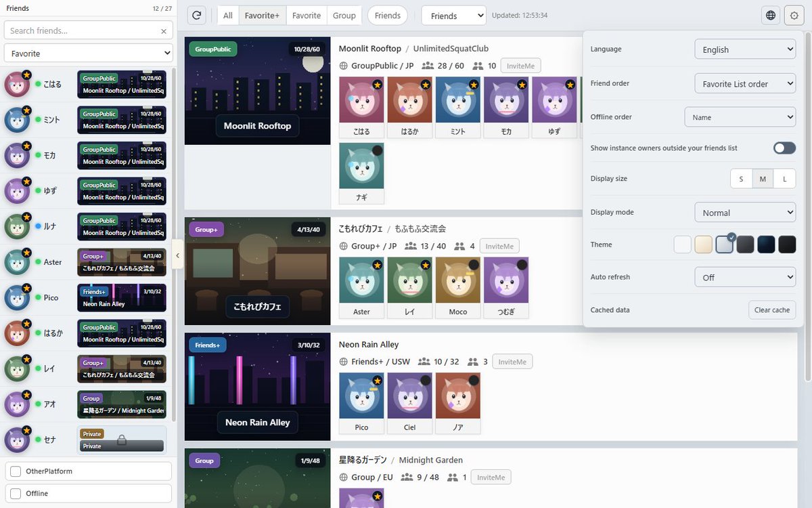The width and height of the screenshot is (812, 508).
Task: Click the lock icon on セナ's Private instance
Action: click(x=122, y=440)
